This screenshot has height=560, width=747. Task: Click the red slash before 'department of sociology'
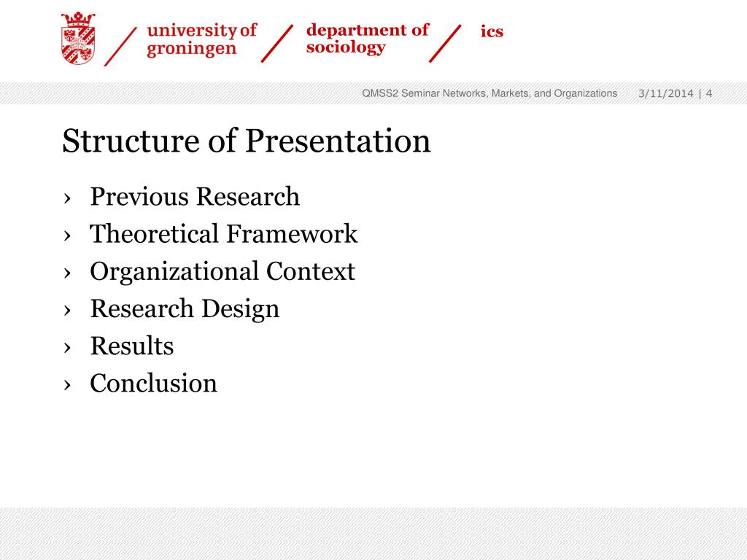(277, 42)
